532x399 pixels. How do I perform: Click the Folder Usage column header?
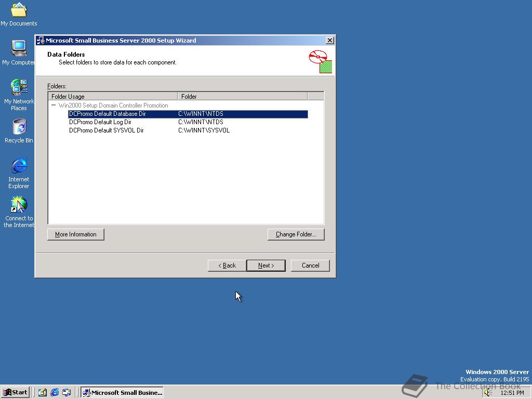[113, 96]
